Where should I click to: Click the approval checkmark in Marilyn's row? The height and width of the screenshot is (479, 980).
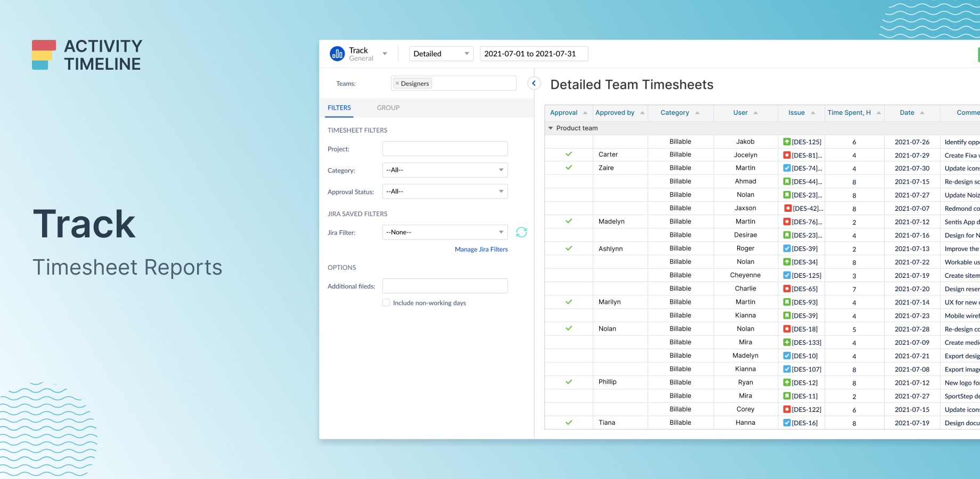569,302
